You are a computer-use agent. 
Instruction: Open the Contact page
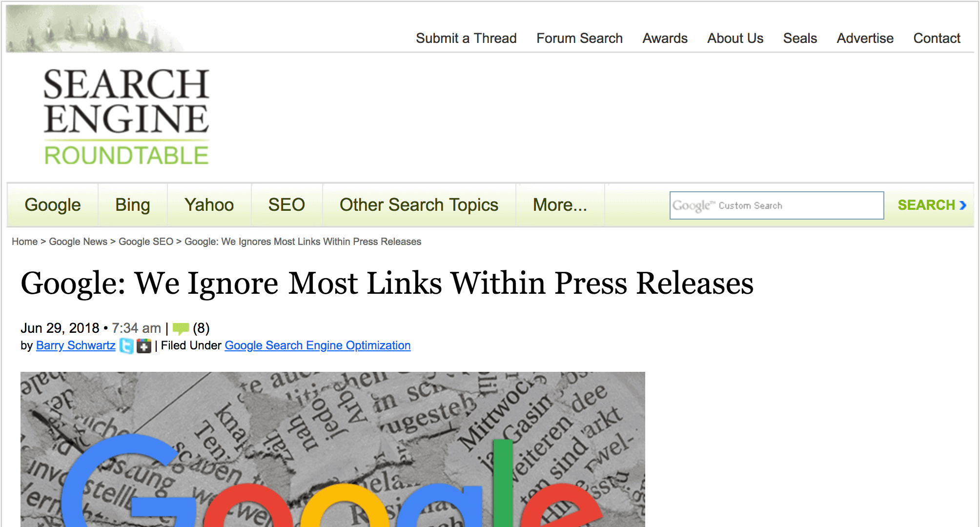pos(937,38)
